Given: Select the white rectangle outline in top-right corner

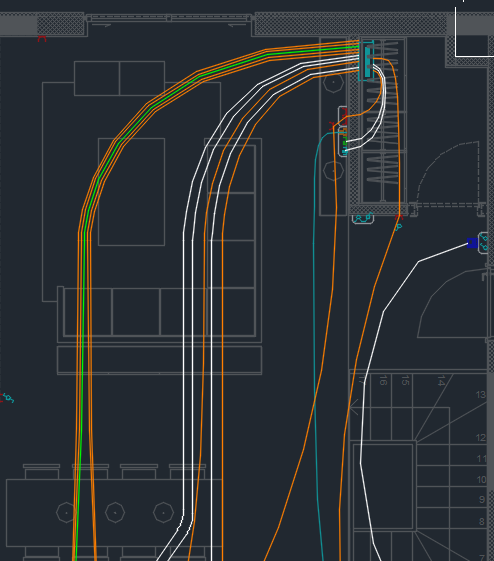Looking at the screenshot, I should click(x=474, y=28).
